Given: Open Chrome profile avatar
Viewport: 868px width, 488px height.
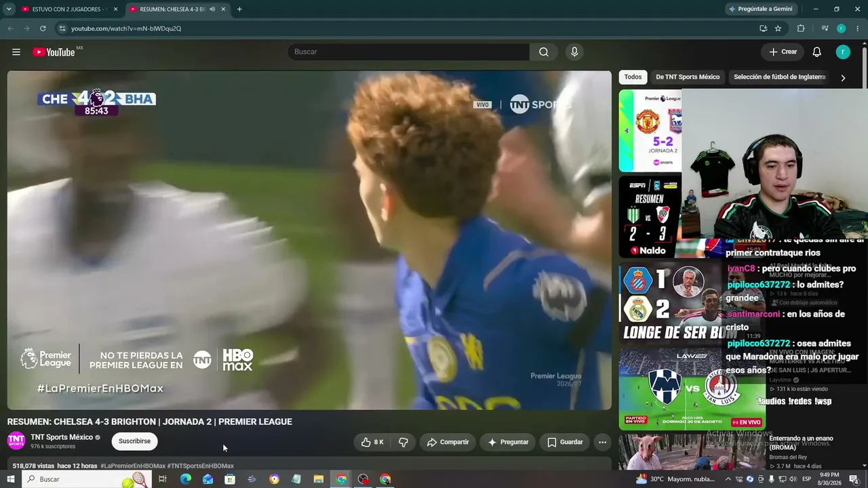Looking at the screenshot, I should point(841,28).
